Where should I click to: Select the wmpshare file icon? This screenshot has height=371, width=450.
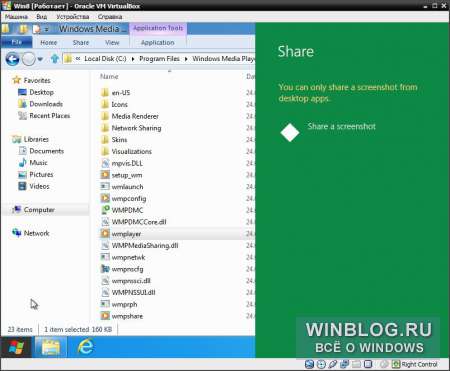(105, 316)
